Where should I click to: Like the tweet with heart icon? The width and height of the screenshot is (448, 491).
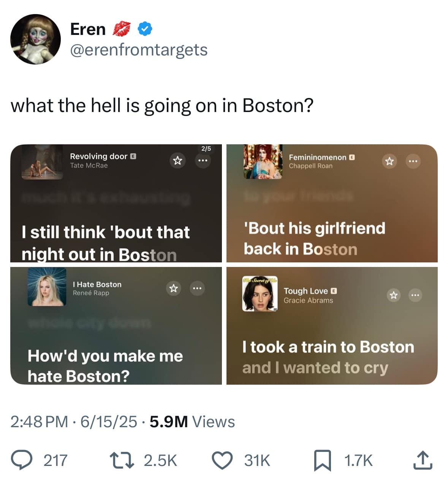222,460
